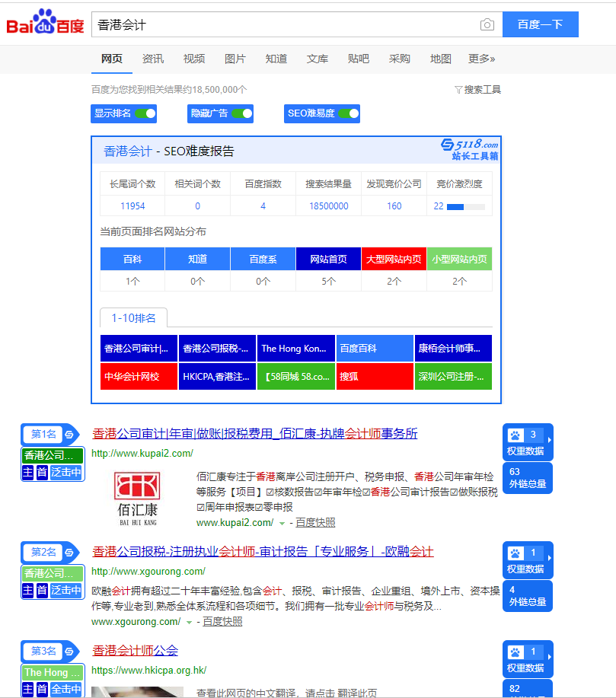This screenshot has height=698, width=616.
Task: Click the 5118 icon beside 第3名 badge
Action: point(69,652)
